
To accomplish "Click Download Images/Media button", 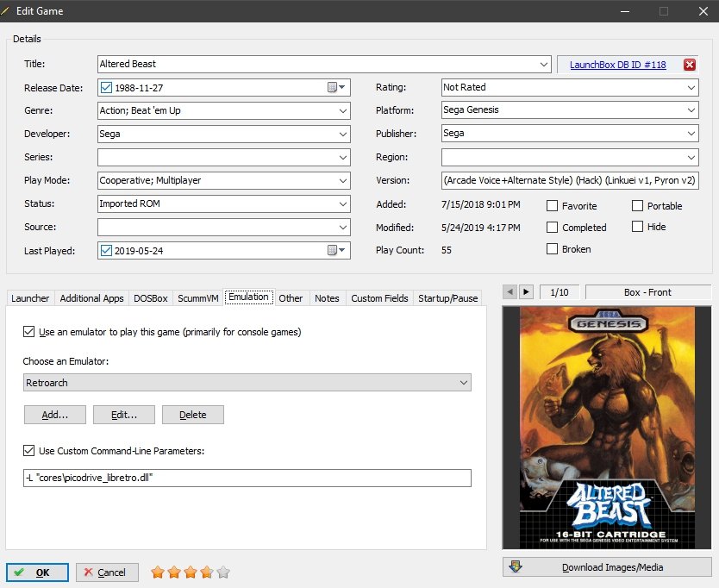I will coord(607,567).
